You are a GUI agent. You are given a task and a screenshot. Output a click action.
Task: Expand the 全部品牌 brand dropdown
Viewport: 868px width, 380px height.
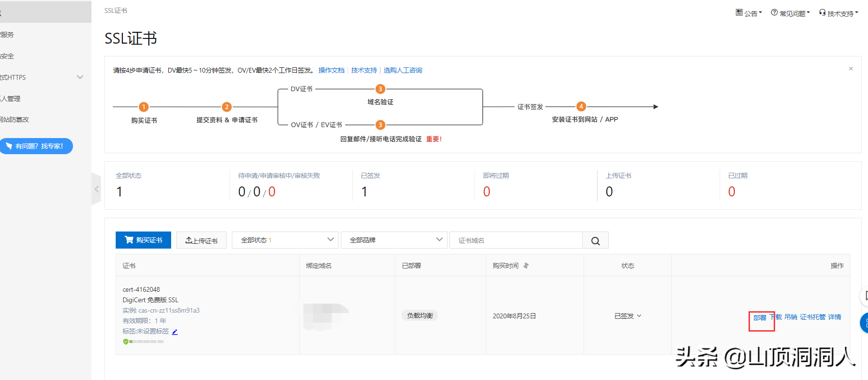click(x=394, y=240)
